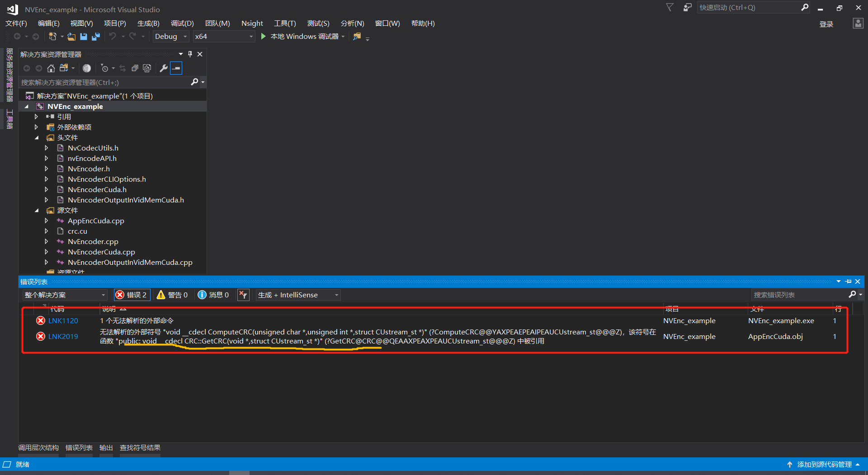Open Solution Explorer properties wrench icon
Viewport: 868px width, 475px height.
coord(163,68)
